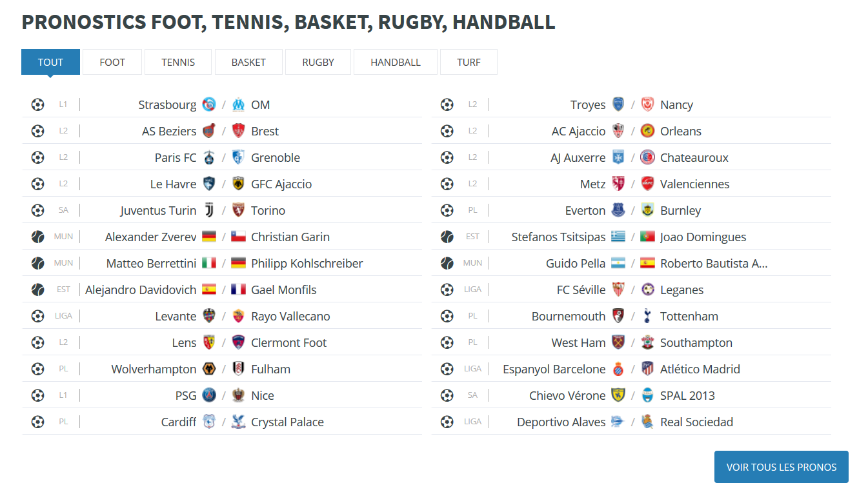868x492 pixels.
Task: Click the tennis ball icon on Tsitsipas row
Action: (447, 237)
